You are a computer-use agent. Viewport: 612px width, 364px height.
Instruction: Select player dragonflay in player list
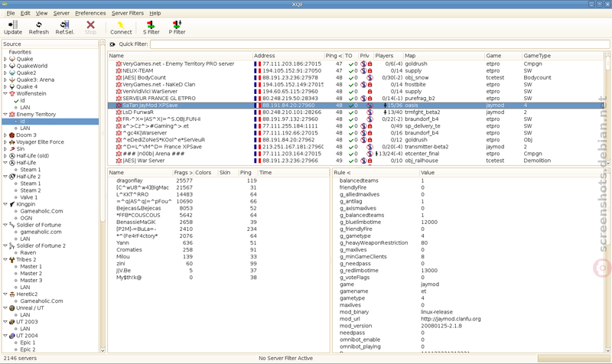tap(129, 180)
